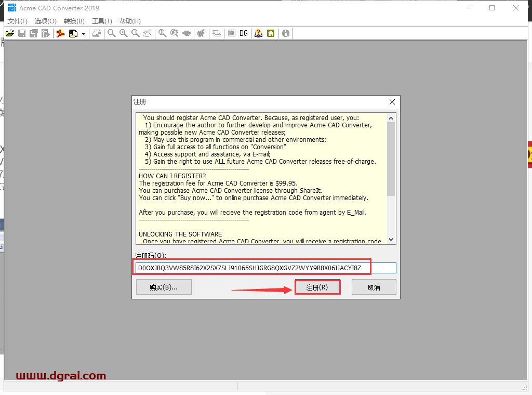Click the Zoom in magnifier icon
This screenshot has height=395, width=532.
click(x=124, y=33)
